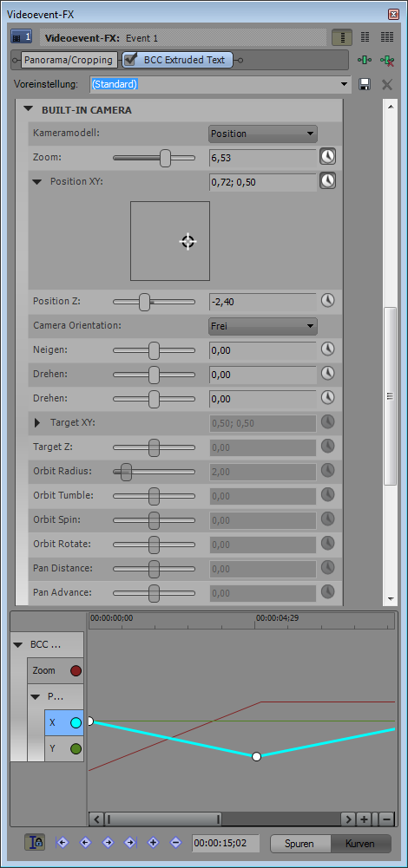Expand the Target XY section
Image resolution: width=408 pixels, height=868 pixels.
[x=37, y=423]
